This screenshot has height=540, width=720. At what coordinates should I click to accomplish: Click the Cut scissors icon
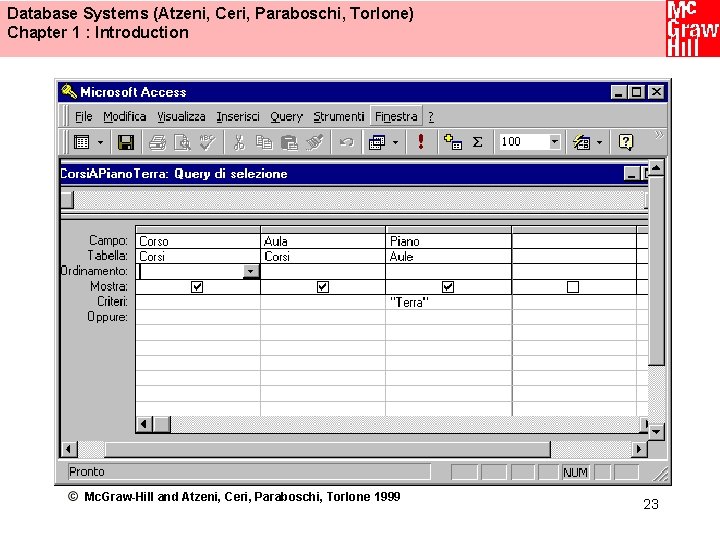coord(239,143)
